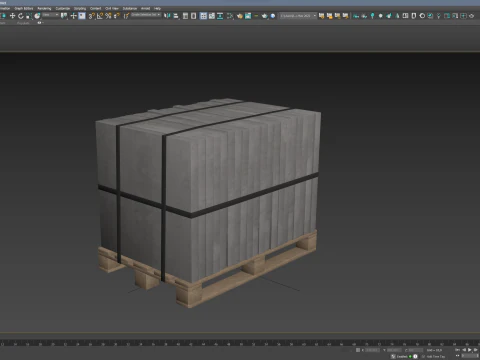Toggle the Populate eye icon
This screenshot has width=480, height=360.
(x=39, y=23)
